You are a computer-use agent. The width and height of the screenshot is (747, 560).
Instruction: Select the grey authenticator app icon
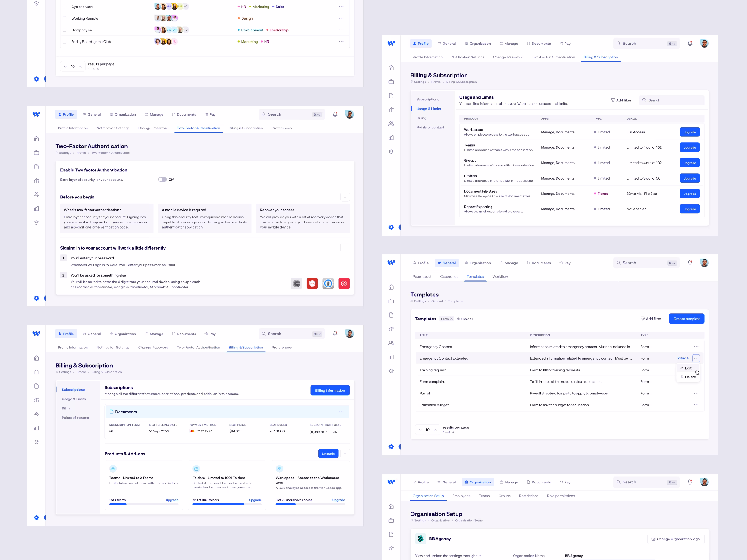(x=296, y=283)
